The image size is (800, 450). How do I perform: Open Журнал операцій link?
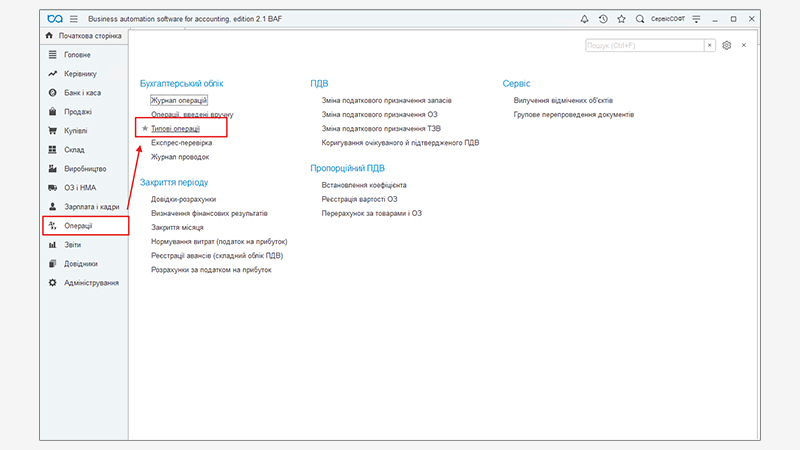point(178,101)
